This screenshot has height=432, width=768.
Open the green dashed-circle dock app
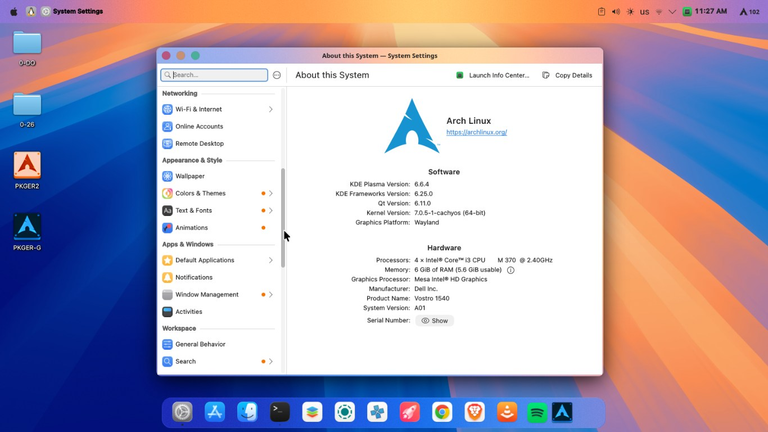coord(345,412)
